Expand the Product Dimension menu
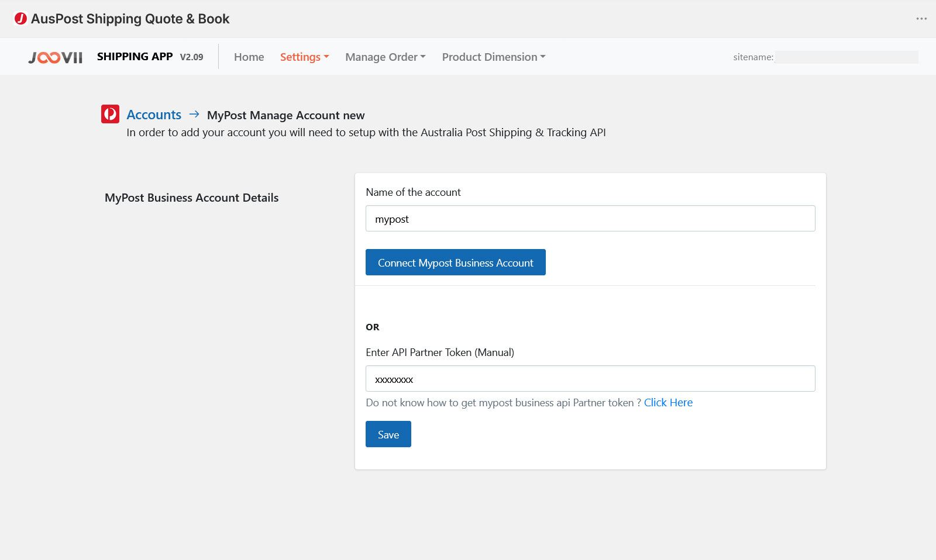936x560 pixels. 493,57
